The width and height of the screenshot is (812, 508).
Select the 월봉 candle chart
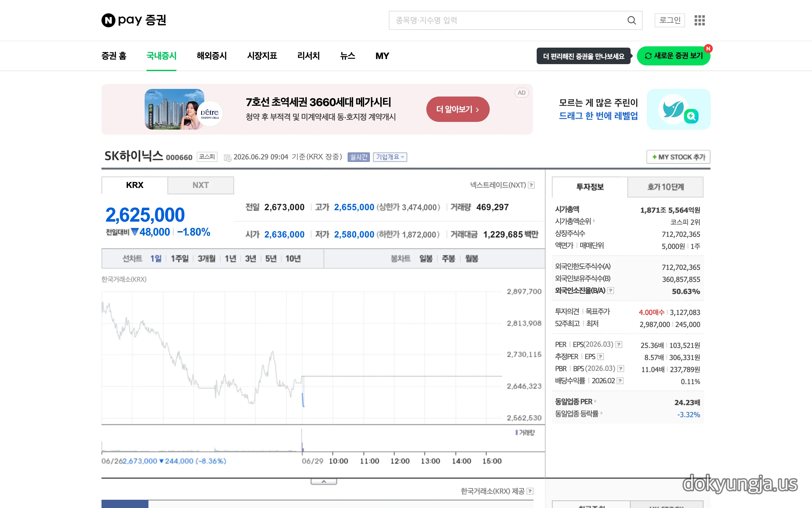pos(471,258)
